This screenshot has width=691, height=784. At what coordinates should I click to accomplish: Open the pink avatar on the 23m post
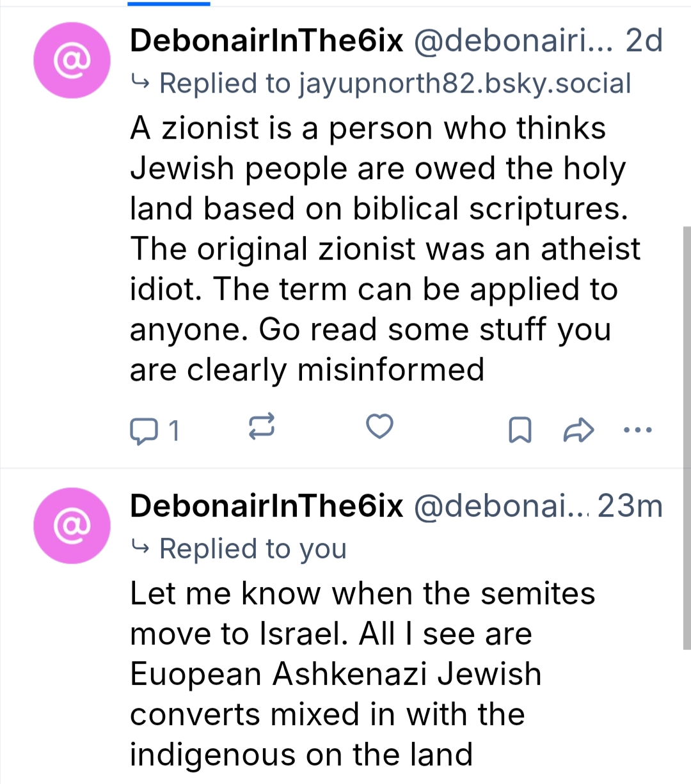(72, 526)
